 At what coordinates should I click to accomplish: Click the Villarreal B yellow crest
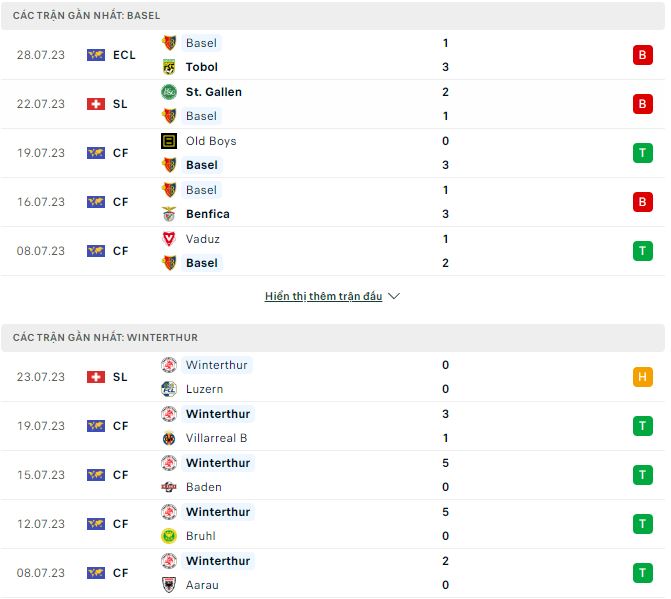169,438
